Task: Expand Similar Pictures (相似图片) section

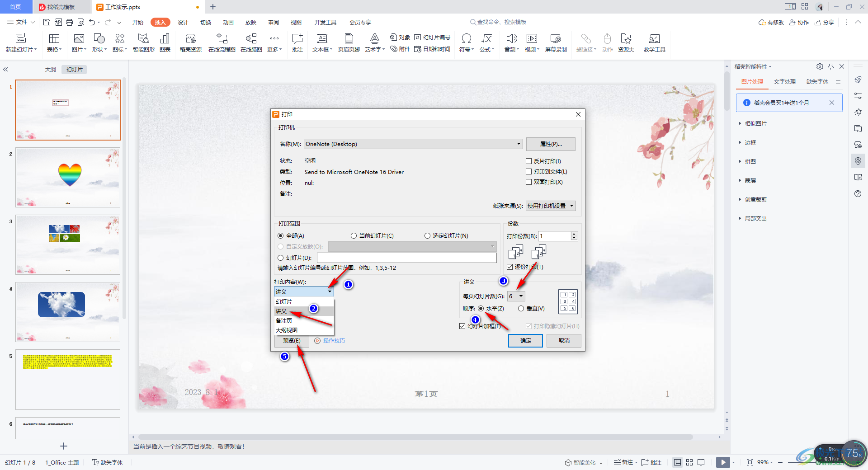Action: point(755,123)
